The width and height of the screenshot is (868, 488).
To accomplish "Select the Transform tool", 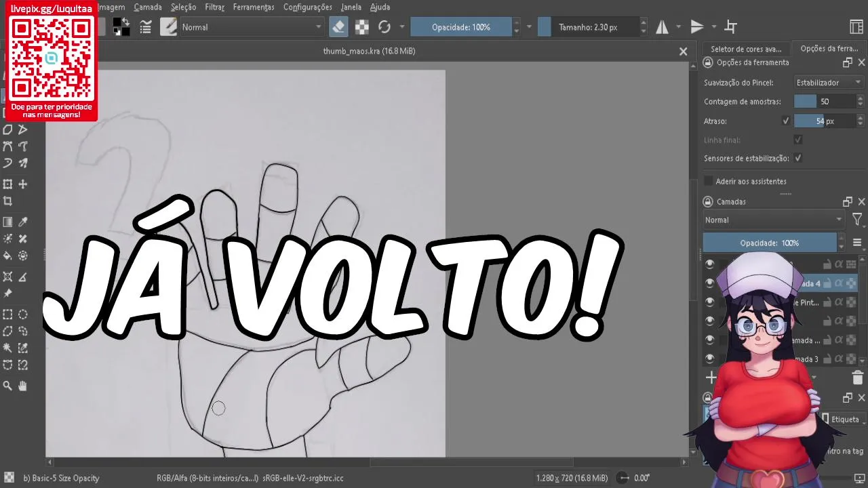I will (x=7, y=184).
